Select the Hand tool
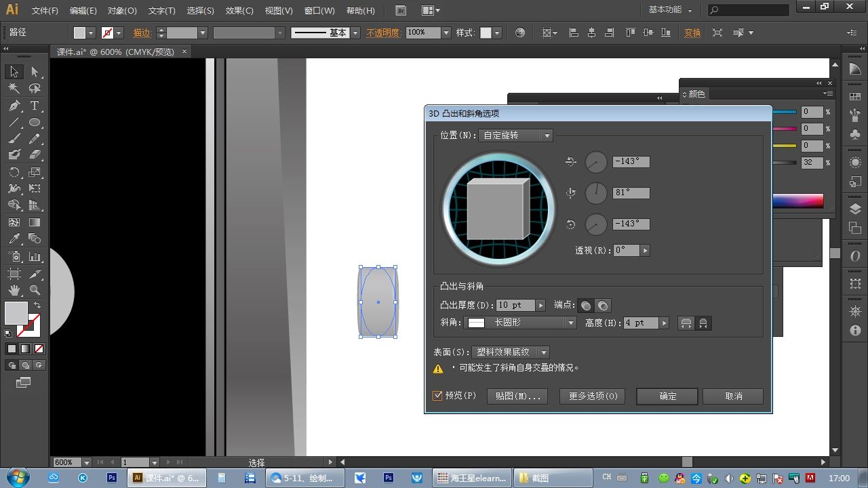 tap(14, 290)
